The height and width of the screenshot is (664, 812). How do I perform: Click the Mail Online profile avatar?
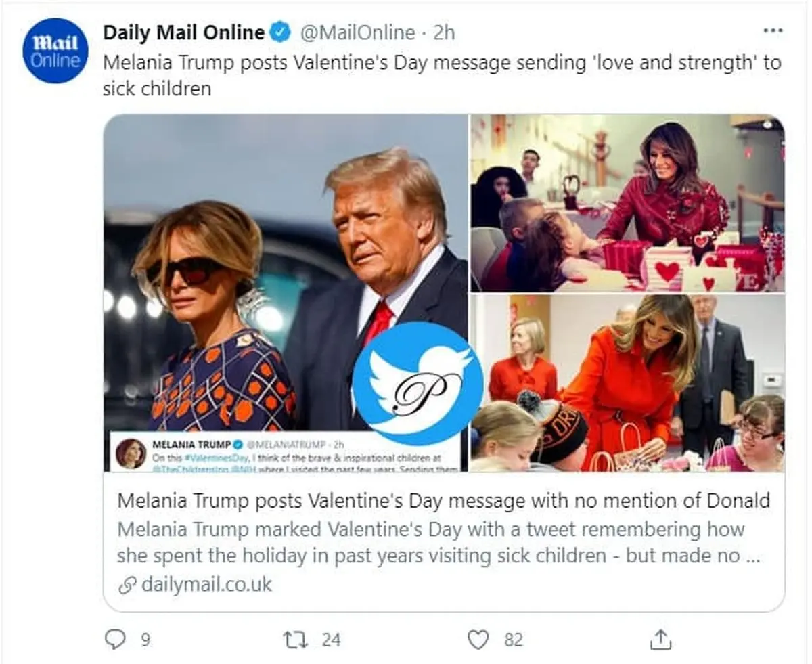[x=55, y=51]
